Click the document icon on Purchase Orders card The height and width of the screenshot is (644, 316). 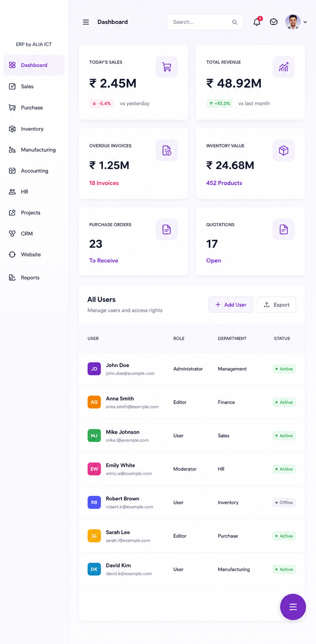coord(166,229)
